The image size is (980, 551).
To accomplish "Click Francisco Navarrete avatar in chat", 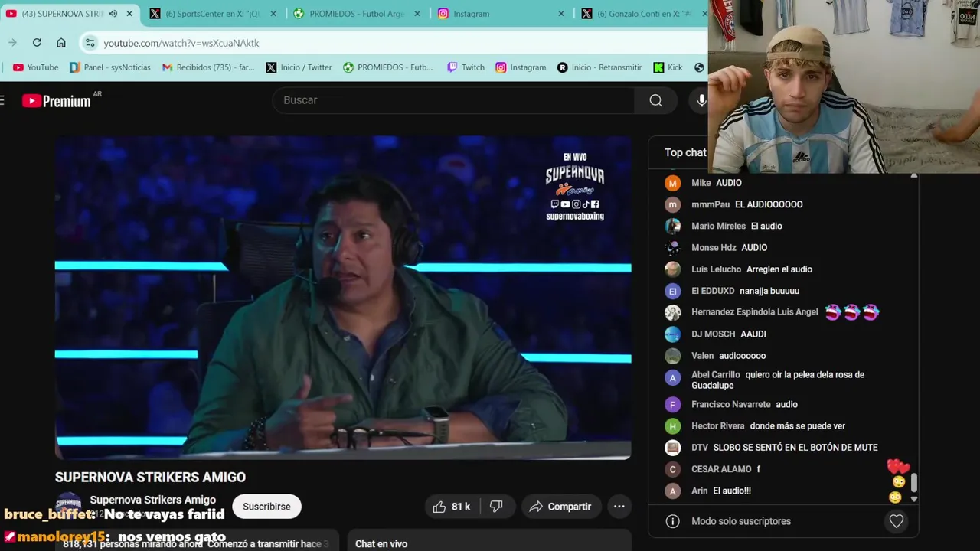I will click(x=672, y=404).
